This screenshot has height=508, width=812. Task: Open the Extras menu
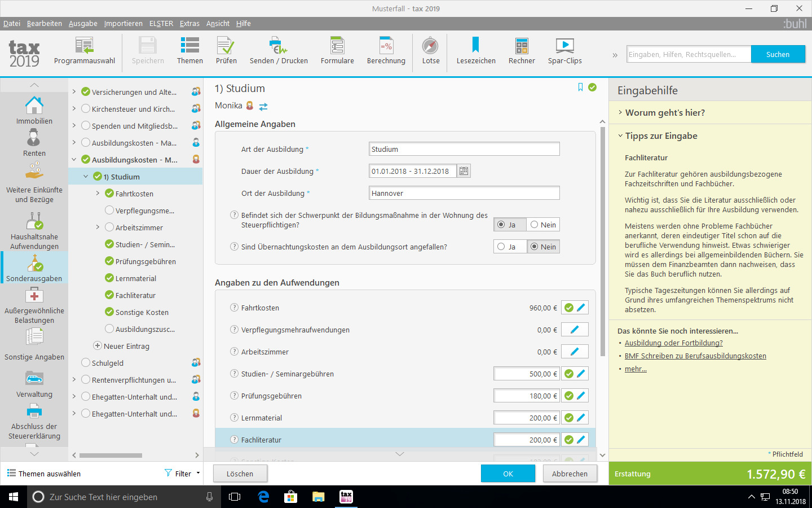tap(189, 23)
